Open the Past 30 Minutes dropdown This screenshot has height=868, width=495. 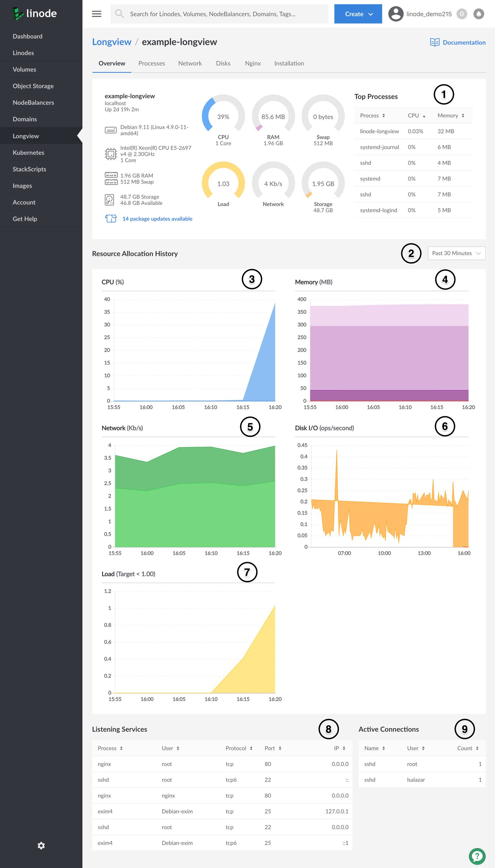(x=456, y=253)
